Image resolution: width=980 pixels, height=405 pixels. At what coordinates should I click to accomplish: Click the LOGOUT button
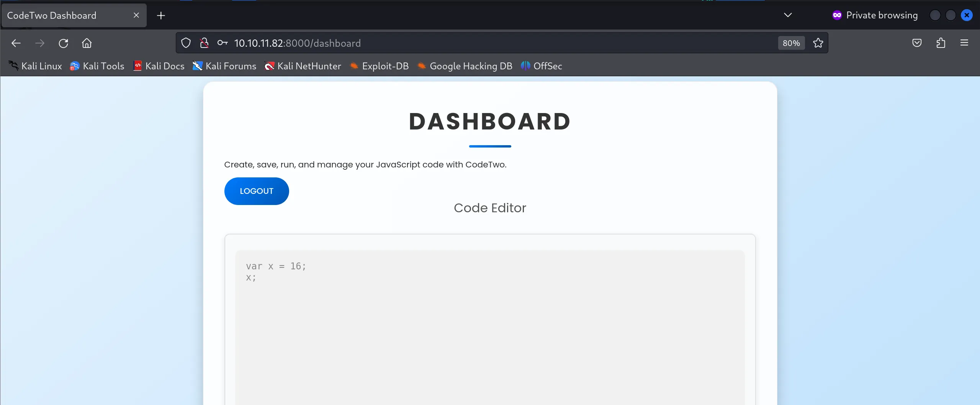257,191
